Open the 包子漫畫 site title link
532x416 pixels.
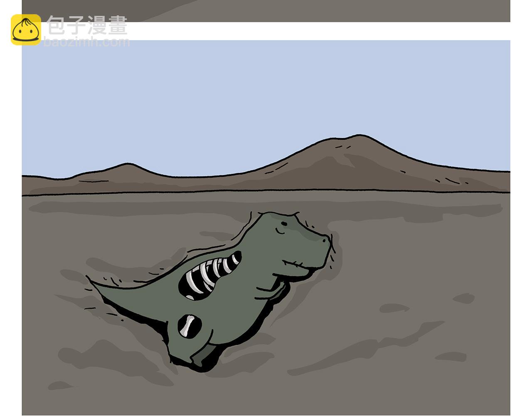[x=87, y=25]
